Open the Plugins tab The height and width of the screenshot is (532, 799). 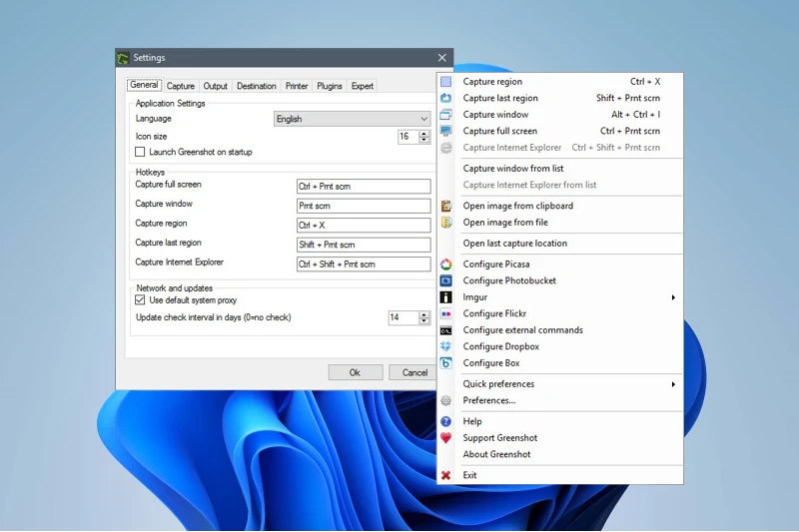[x=330, y=86]
